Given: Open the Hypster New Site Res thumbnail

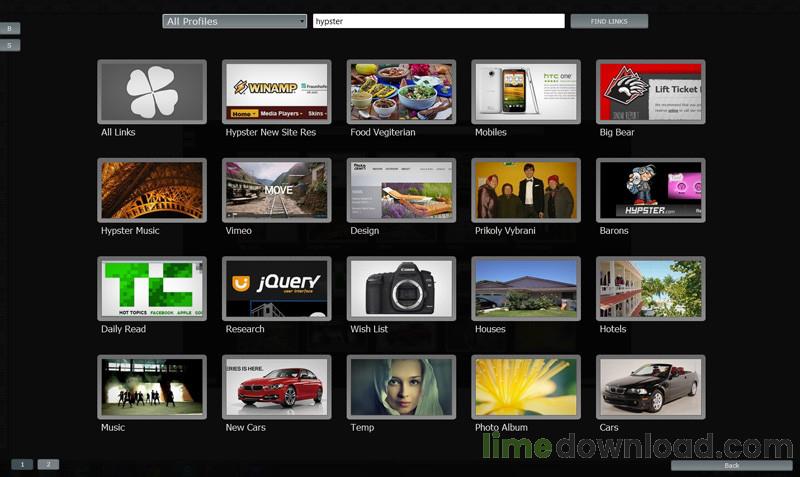Looking at the screenshot, I should pyautogui.click(x=276, y=92).
